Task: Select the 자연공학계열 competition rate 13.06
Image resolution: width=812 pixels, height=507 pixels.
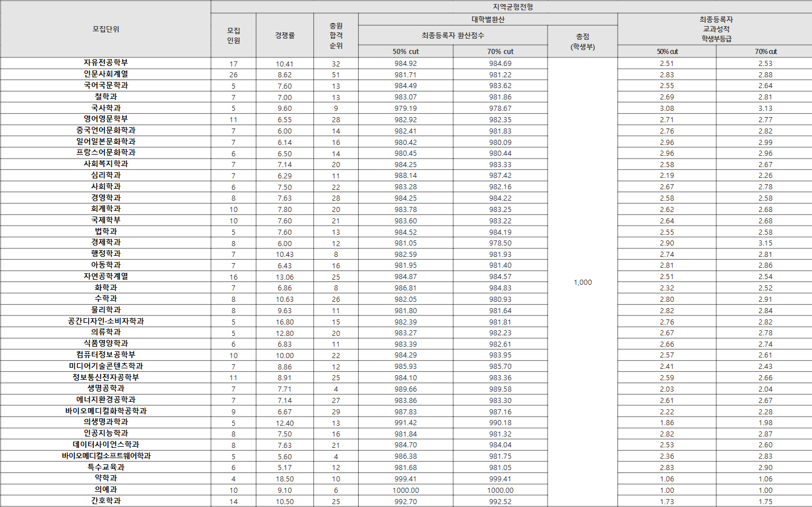Action: coord(284,277)
